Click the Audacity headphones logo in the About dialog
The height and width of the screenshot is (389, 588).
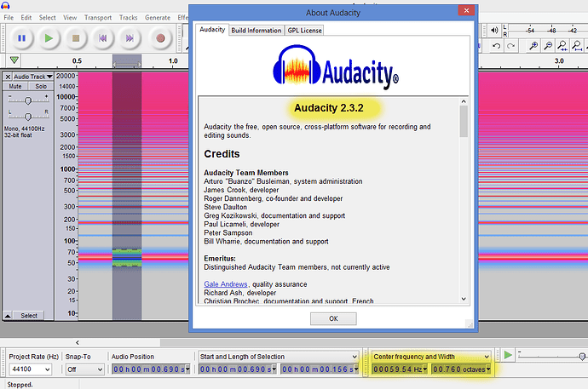(297, 66)
